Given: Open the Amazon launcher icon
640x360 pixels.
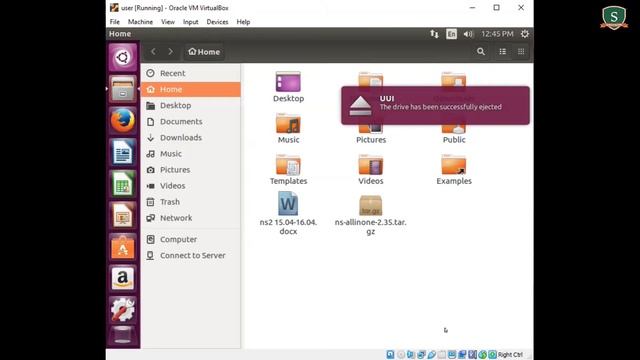Looking at the screenshot, I should pos(123,279).
